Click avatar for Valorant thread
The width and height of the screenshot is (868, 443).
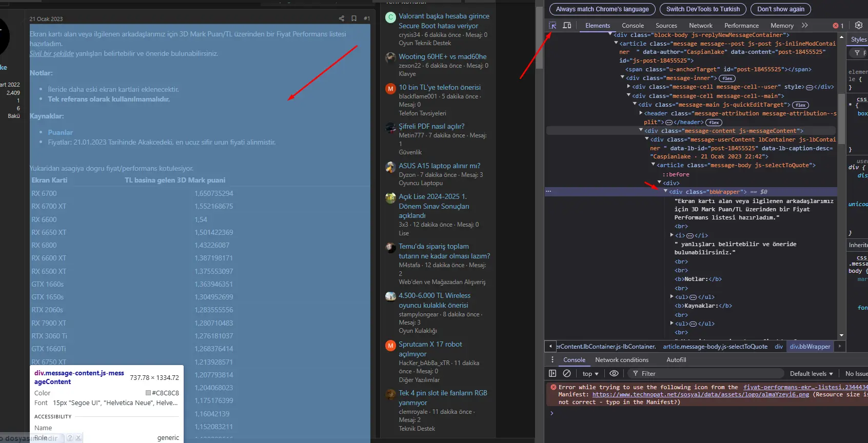[x=390, y=17]
